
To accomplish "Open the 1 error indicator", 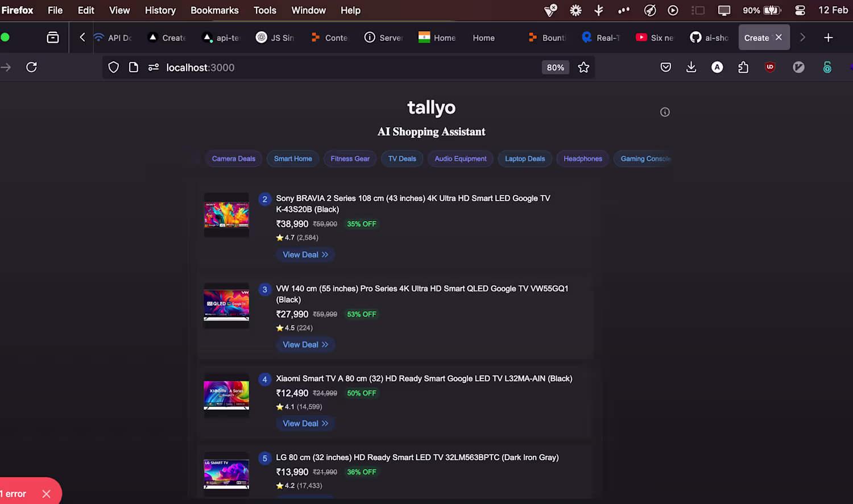I will pyautogui.click(x=14, y=494).
